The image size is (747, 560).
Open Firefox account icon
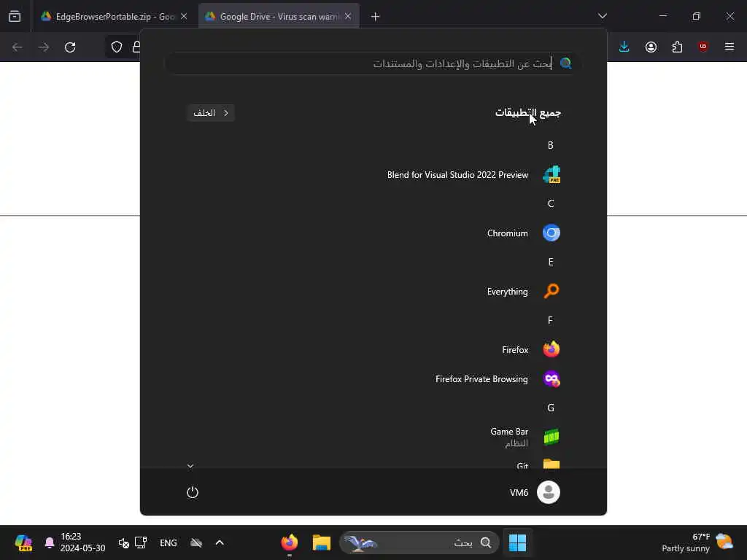[651, 47]
